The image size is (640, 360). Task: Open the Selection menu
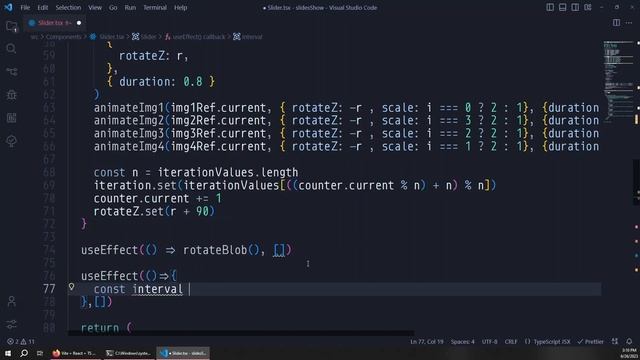pyautogui.click(x=68, y=7)
